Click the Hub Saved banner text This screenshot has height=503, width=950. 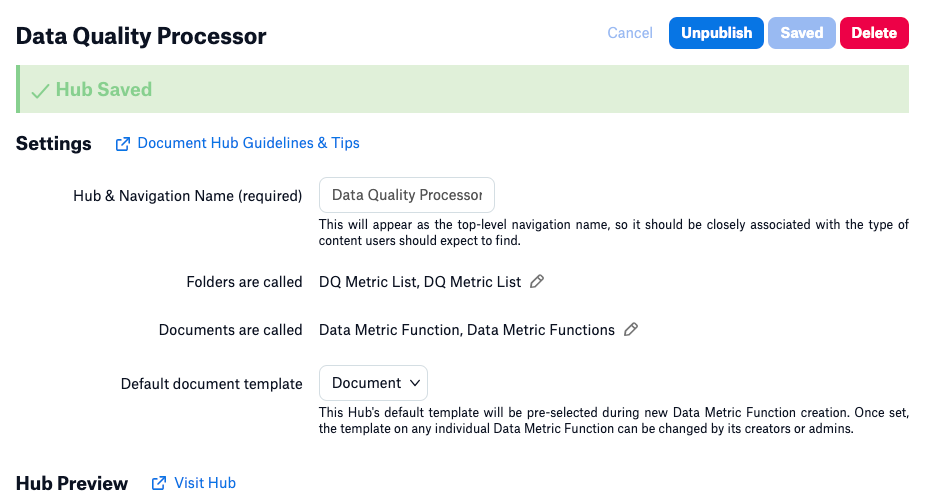(104, 90)
